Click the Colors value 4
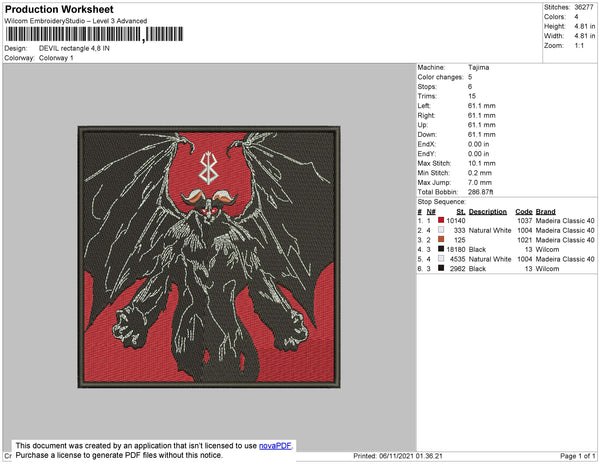Screen dimensions: 600x464 coord(576,17)
